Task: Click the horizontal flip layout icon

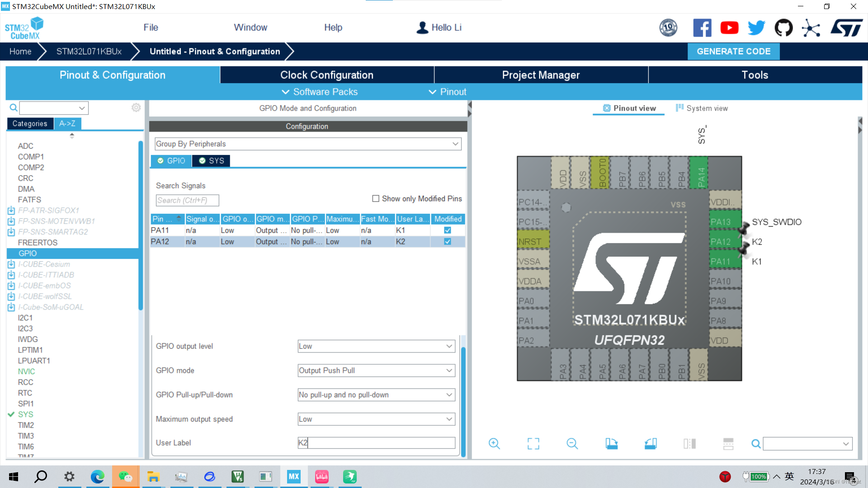Action: click(728, 444)
